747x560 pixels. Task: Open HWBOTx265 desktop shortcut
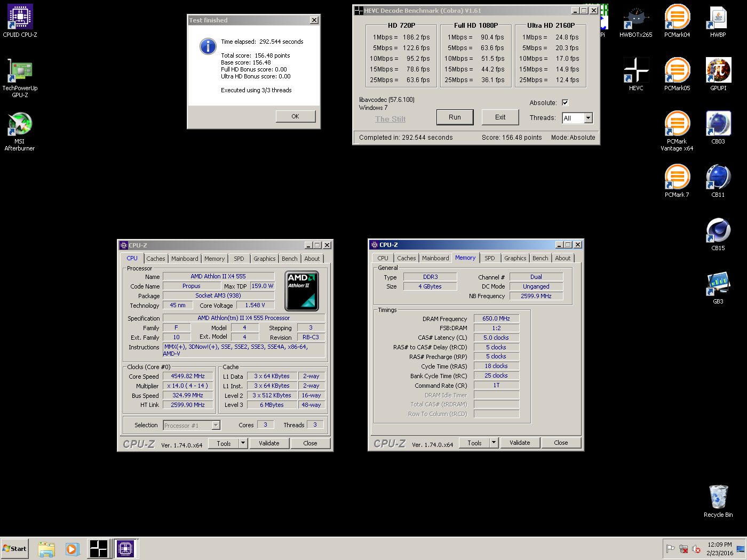point(635,21)
